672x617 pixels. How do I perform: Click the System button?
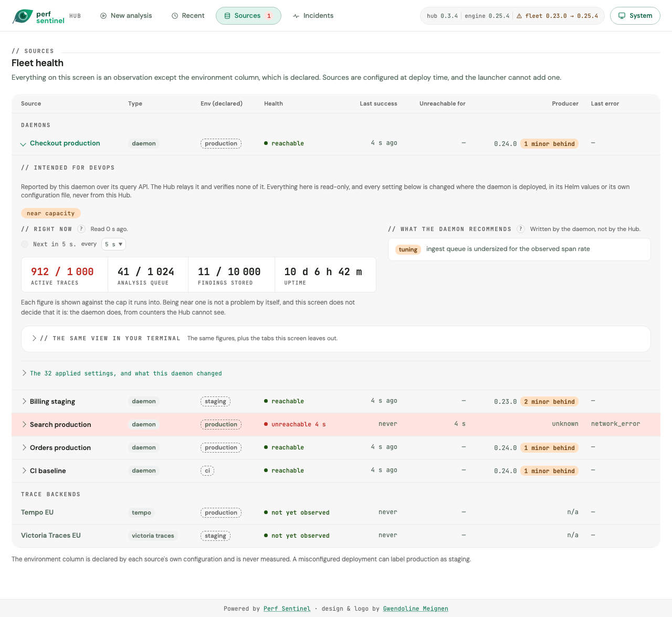click(635, 16)
